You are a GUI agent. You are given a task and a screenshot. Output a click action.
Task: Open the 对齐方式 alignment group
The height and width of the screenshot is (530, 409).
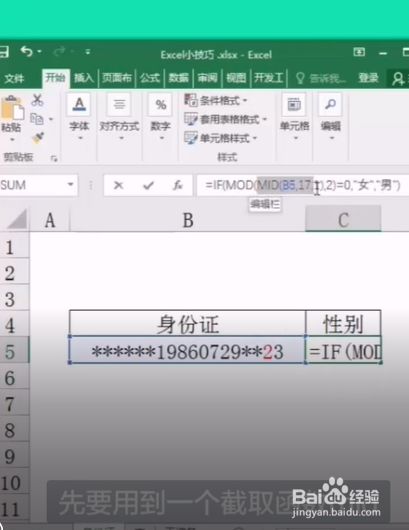(x=119, y=117)
